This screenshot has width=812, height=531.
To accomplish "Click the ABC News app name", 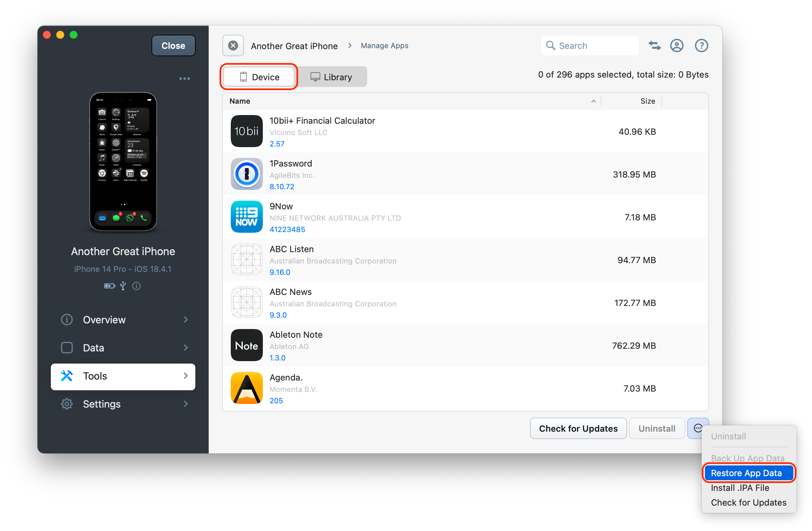I will point(291,292).
